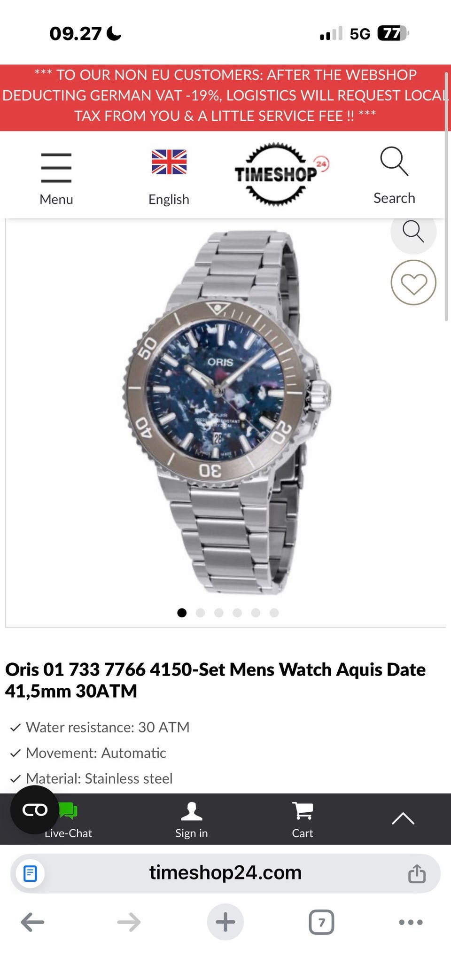The height and width of the screenshot is (980, 451).
Task: Open the Cart icon in bottom bar
Action: click(303, 810)
